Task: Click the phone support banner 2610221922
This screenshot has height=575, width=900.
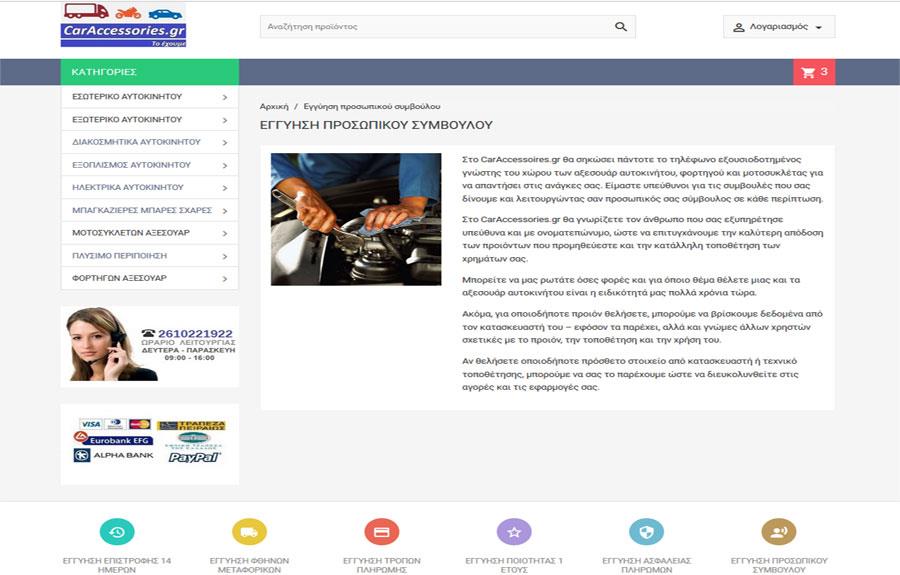Action: (150, 346)
